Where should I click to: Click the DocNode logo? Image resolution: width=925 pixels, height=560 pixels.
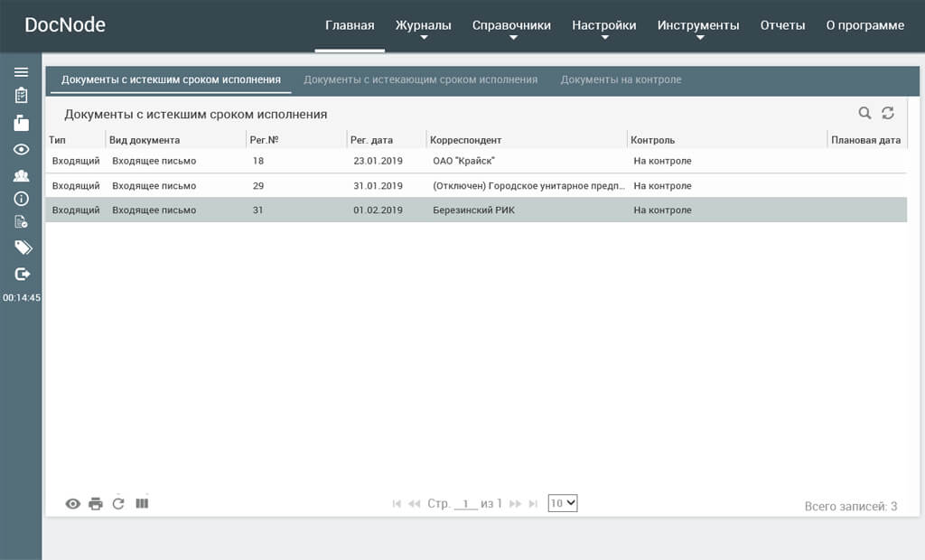coord(65,24)
